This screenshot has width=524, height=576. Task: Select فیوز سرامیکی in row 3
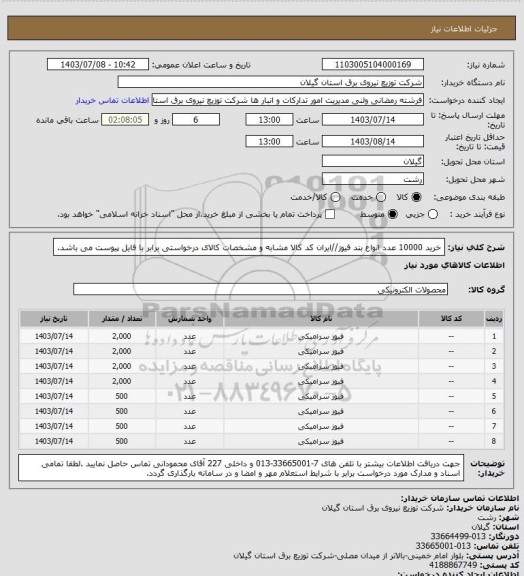321,367
